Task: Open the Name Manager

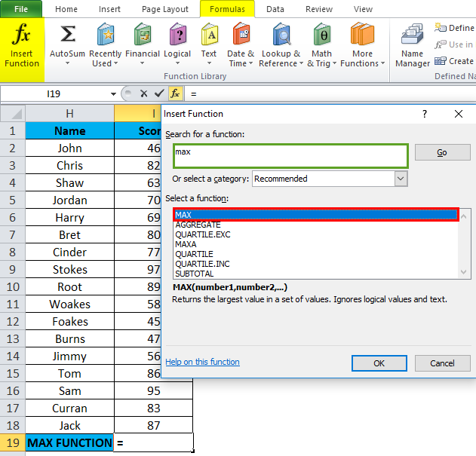Action: pyautogui.click(x=412, y=45)
